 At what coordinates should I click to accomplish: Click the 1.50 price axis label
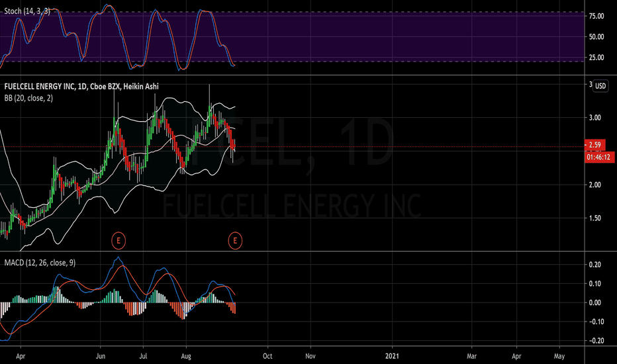pos(595,218)
